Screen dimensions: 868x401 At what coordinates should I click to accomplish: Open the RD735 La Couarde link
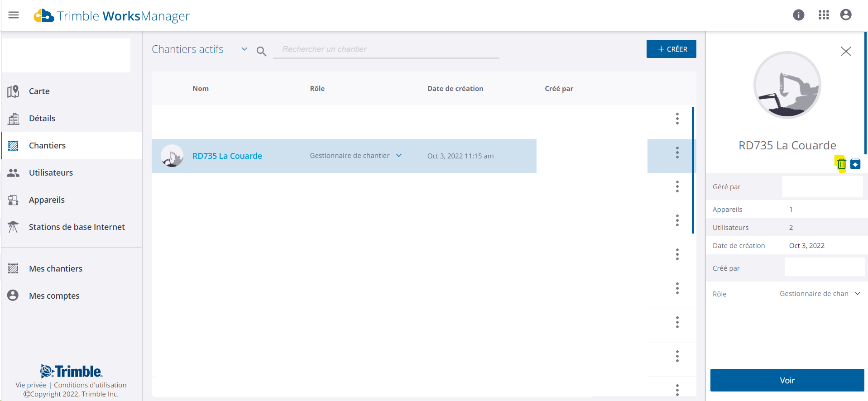227,156
